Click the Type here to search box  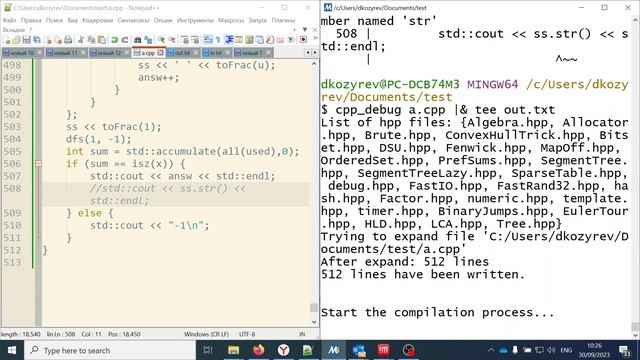110,350
